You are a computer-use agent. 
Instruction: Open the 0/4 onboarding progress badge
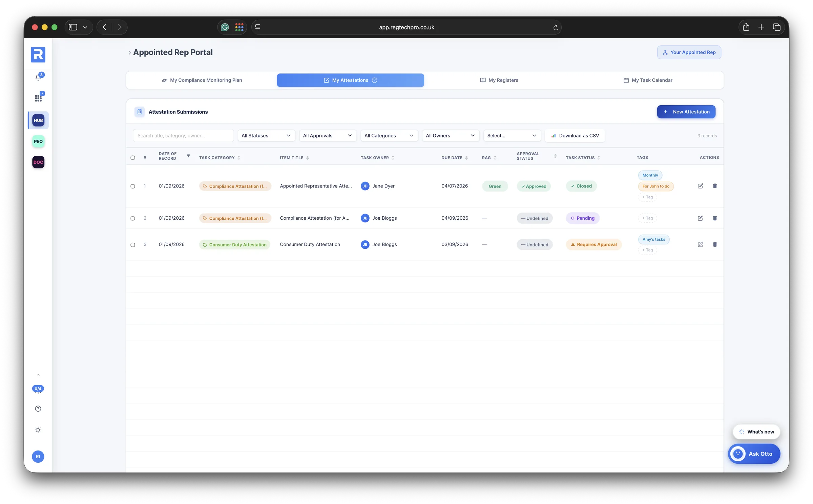pos(38,389)
